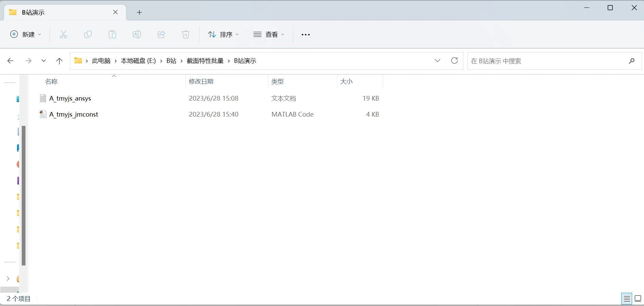Open the 排序 sort dropdown
This screenshot has height=306, width=644.
tap(223, 34)
